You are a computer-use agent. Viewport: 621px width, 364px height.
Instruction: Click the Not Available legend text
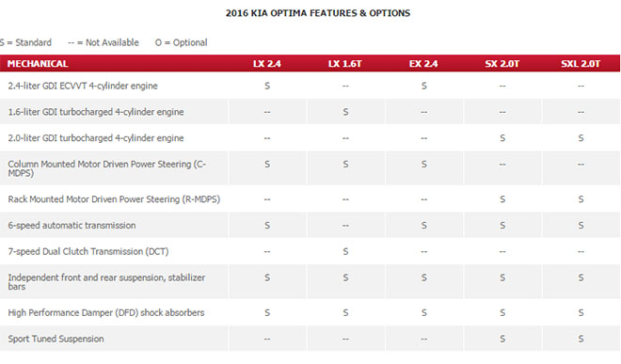click(x=103, y=42)
